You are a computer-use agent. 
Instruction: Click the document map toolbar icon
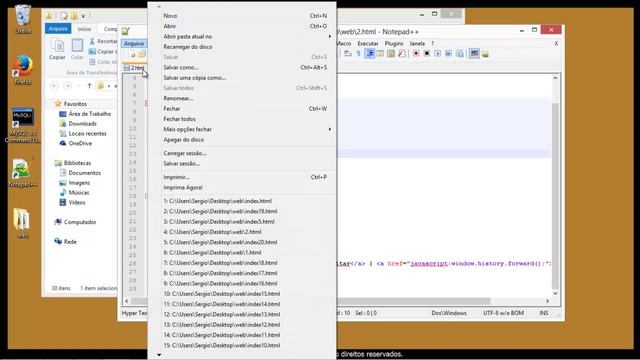[x=391, y=53]
